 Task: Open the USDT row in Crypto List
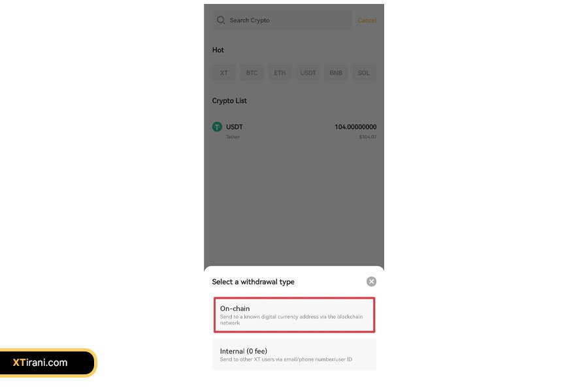pos(295,131)
